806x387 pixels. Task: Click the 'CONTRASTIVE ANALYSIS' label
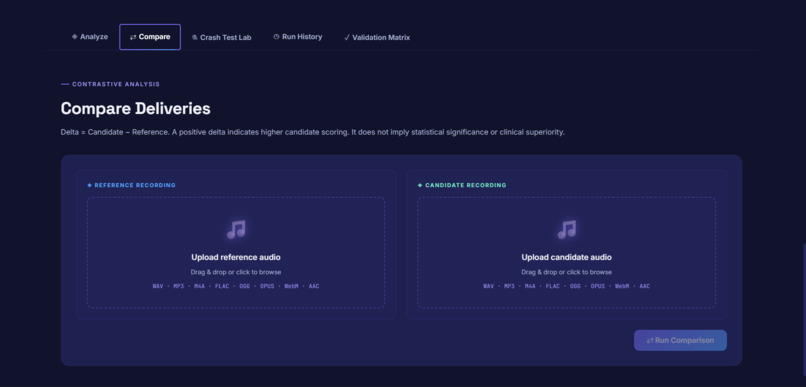pos(116,84)
